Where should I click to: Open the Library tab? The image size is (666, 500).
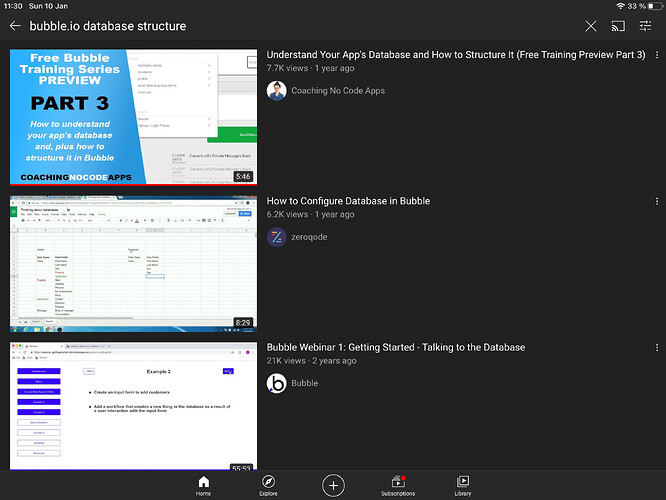click(x=463, y=486)
